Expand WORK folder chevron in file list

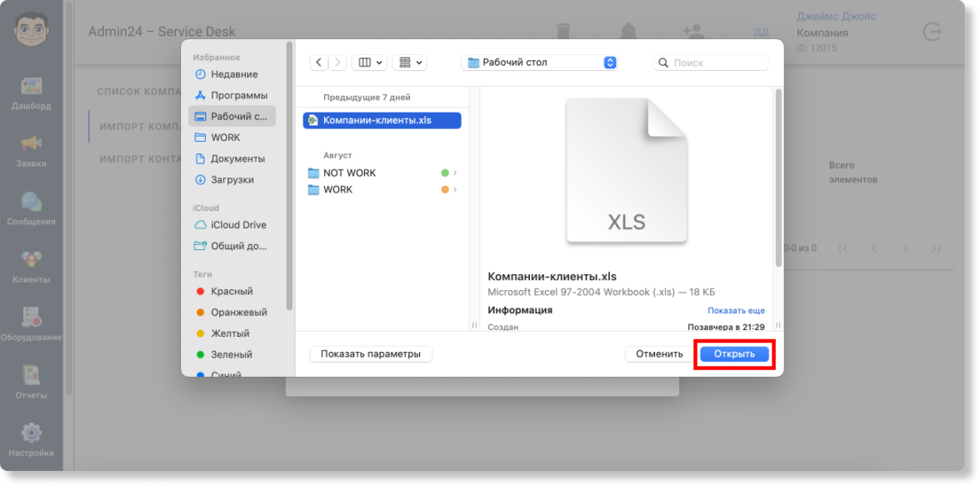tap(456, 189)
